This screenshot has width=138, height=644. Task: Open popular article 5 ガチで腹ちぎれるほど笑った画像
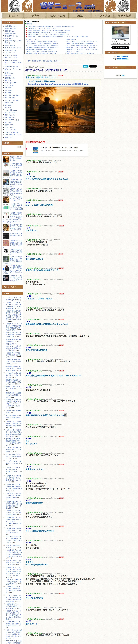pyautogui.click(x=14, y=335)
